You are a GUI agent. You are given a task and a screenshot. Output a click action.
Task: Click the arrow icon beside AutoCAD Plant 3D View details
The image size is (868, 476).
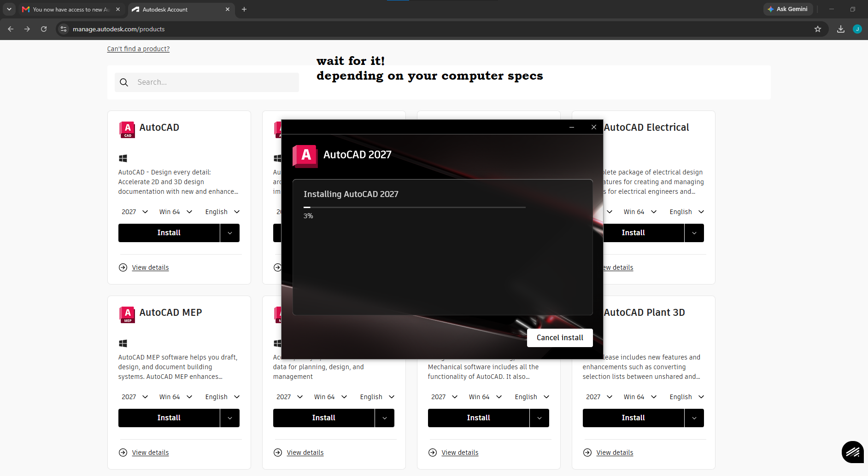point(587,453)
